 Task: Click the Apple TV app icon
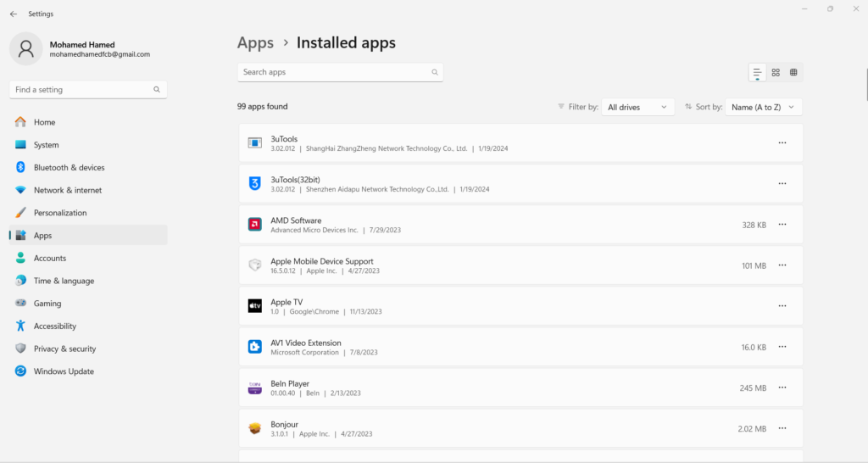[254, 306]
